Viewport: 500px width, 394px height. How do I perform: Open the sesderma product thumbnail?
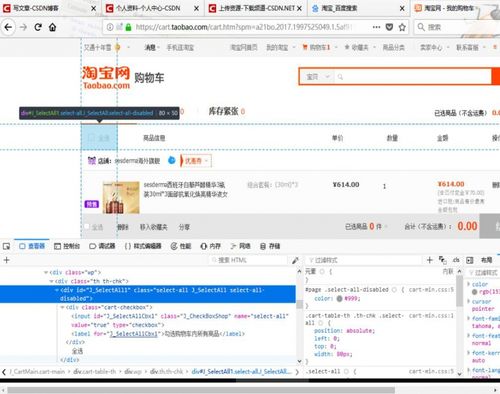121,197
